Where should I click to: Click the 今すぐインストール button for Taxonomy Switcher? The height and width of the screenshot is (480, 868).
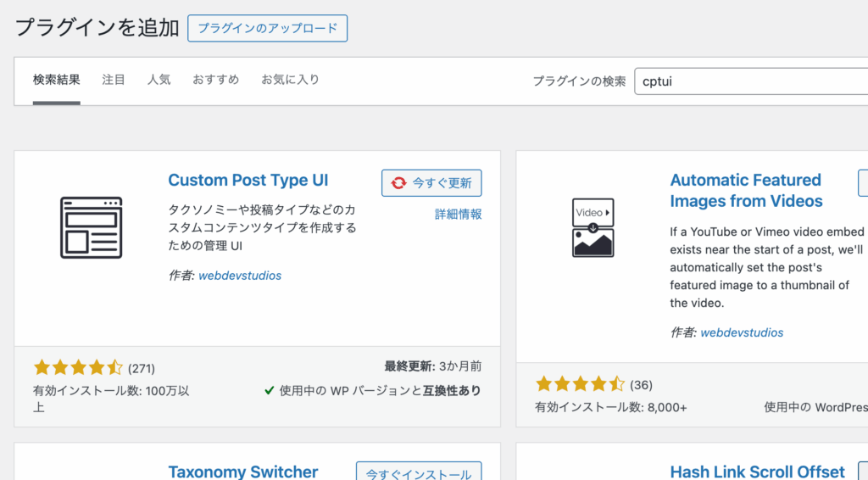(x=419, y=473)
